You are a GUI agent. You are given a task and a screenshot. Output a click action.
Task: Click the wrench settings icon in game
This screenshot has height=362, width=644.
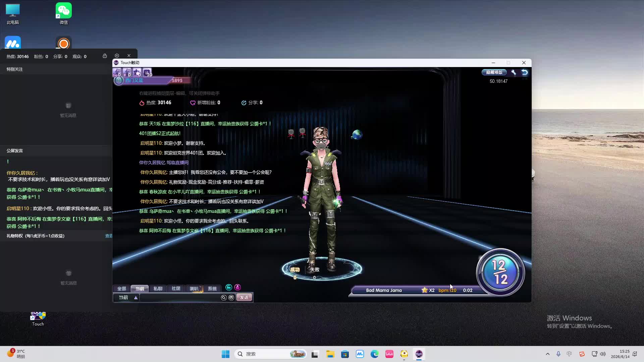514,72
